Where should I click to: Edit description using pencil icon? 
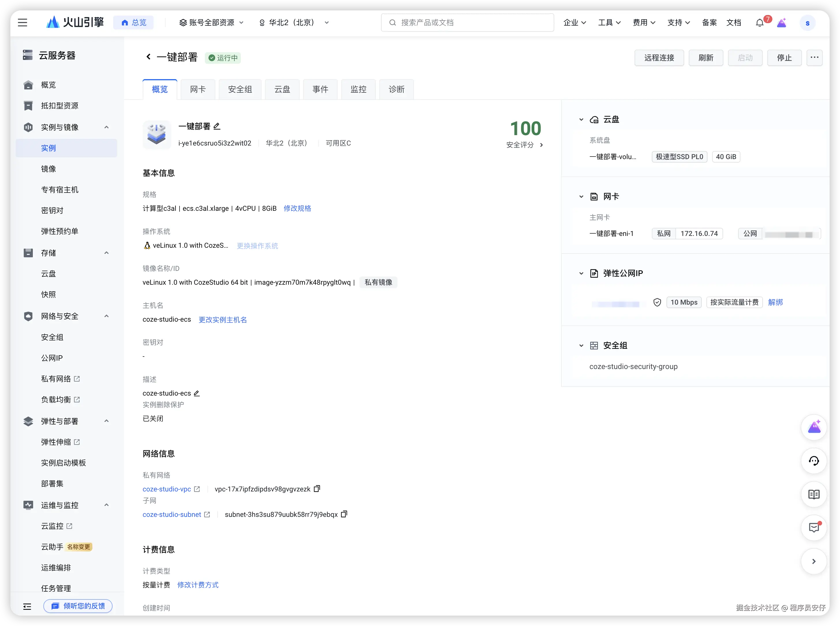[197, 393]
